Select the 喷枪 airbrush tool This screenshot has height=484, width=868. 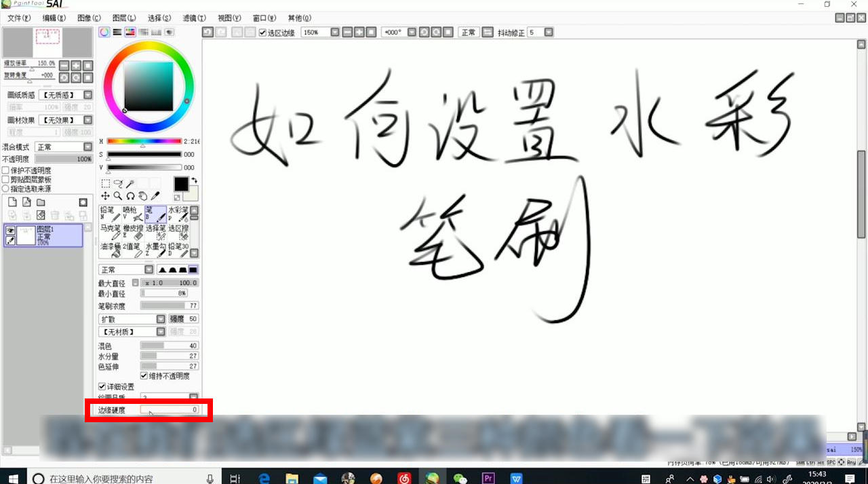click(x=132, y=213)
